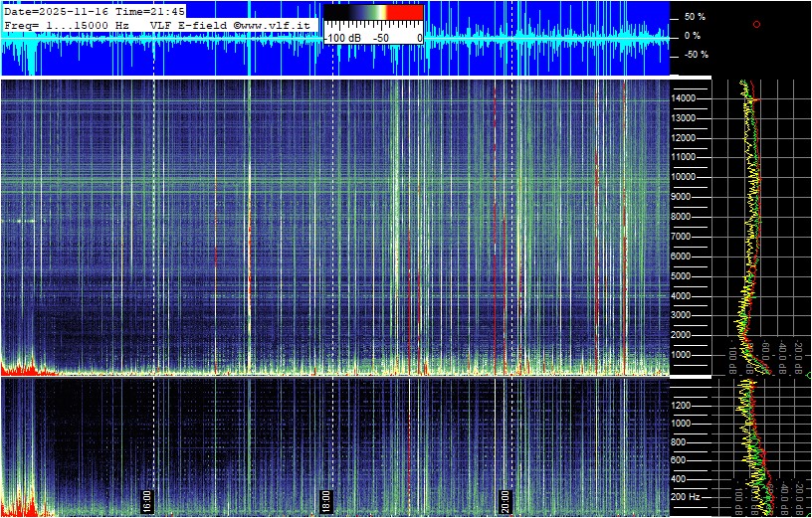
Task: Click the 20:00 time marker label
Action: [505, 498]
